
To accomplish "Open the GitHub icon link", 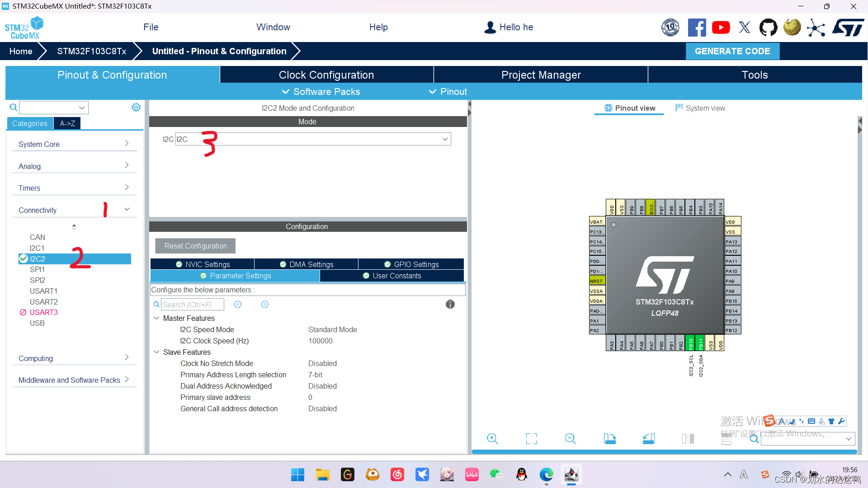I will [768, 28].
